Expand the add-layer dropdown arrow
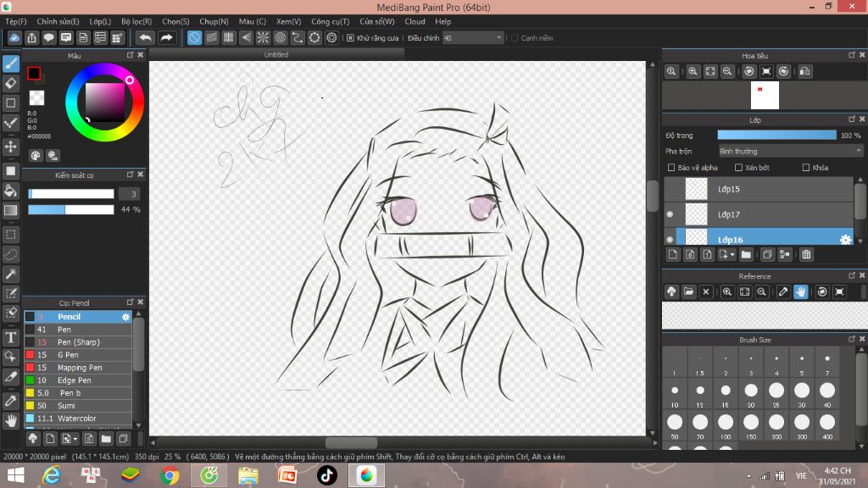Screen dimensions: 868x488 [732, 255]
